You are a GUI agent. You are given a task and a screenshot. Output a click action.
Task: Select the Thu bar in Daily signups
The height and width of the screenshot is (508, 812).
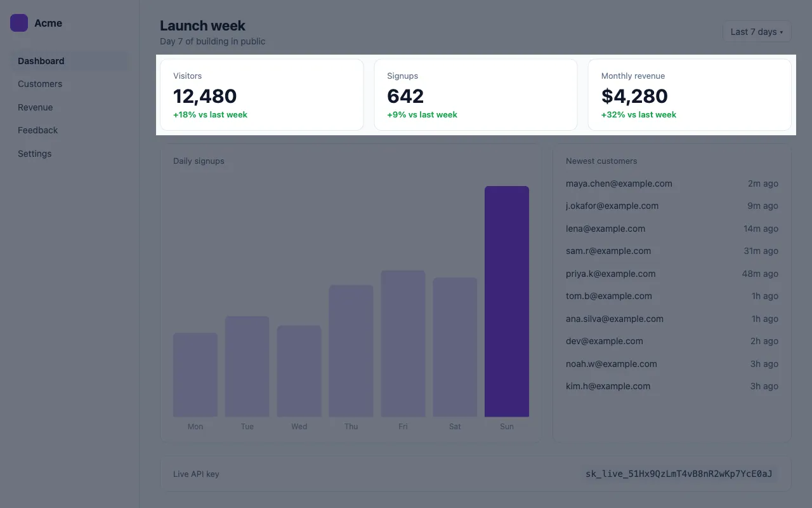(351, 351)
